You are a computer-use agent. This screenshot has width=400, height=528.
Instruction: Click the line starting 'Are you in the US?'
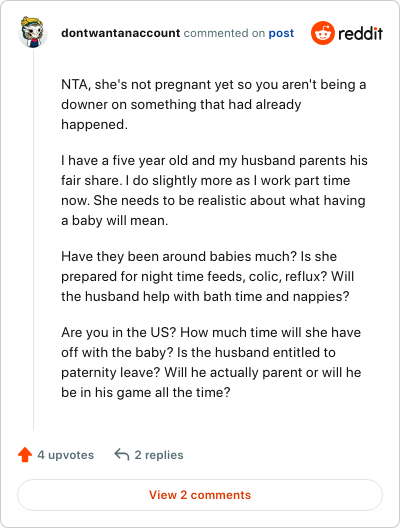click(x=211, y=332)
